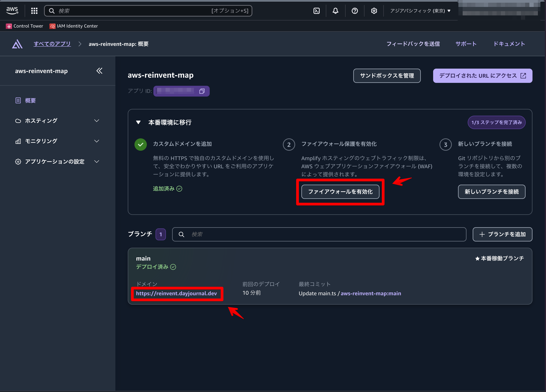Open the help question mark menu
The width and height of the screenshot is (546, 392).
point(354,11)
